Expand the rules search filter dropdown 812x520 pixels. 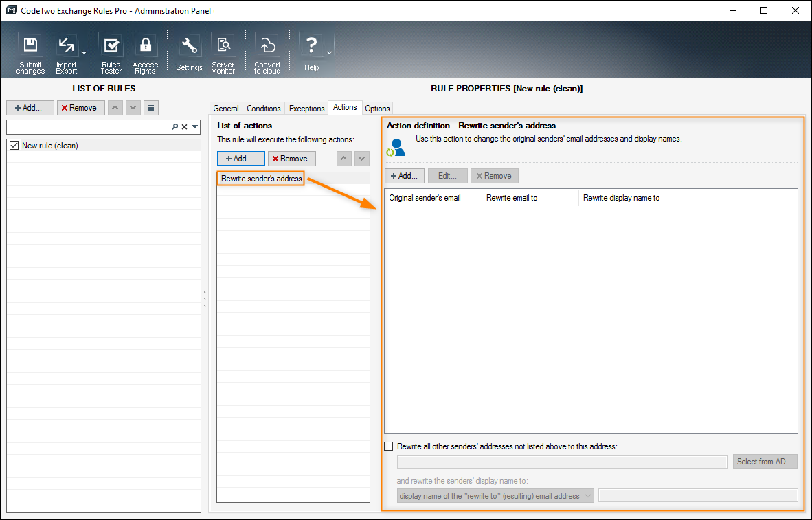tap(194, 127)
